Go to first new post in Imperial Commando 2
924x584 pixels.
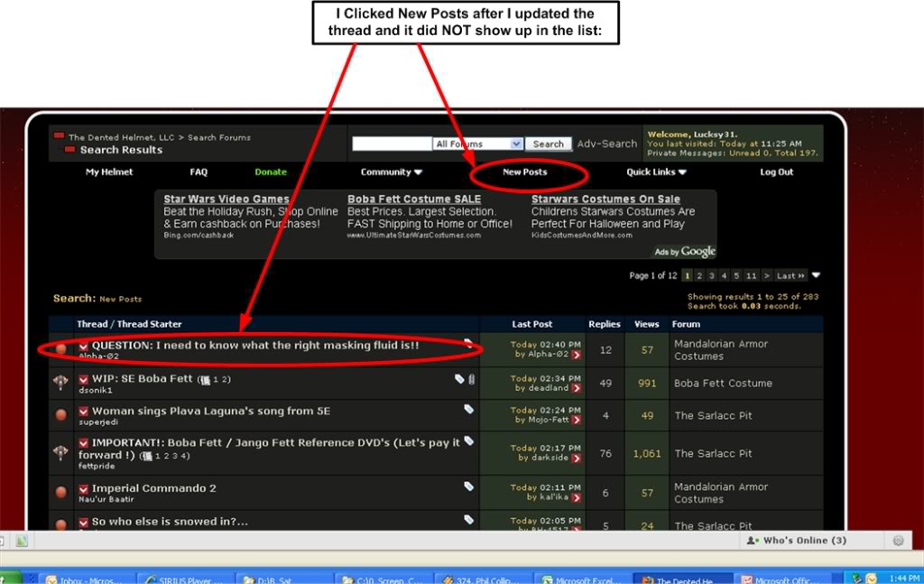pyautogui.click(x=84, y=489)
